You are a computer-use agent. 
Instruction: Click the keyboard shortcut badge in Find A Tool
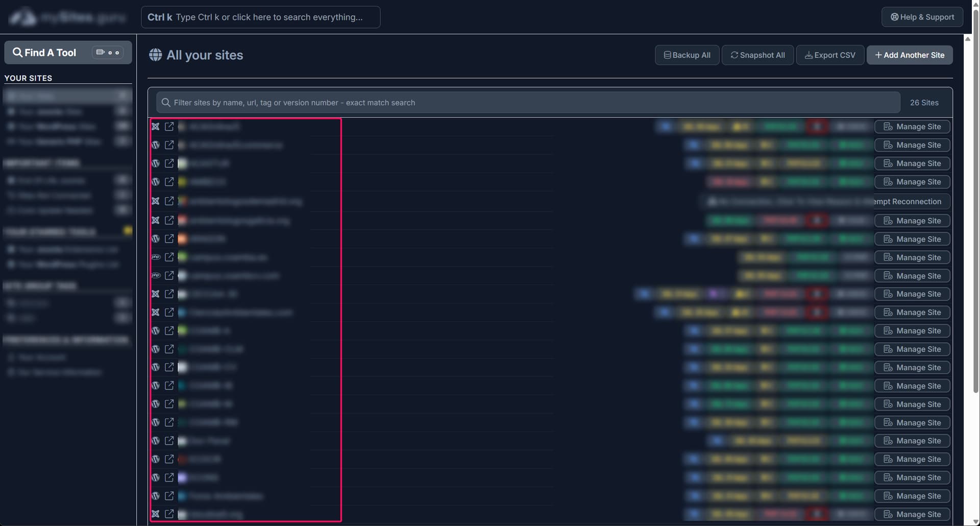(108, 53)
